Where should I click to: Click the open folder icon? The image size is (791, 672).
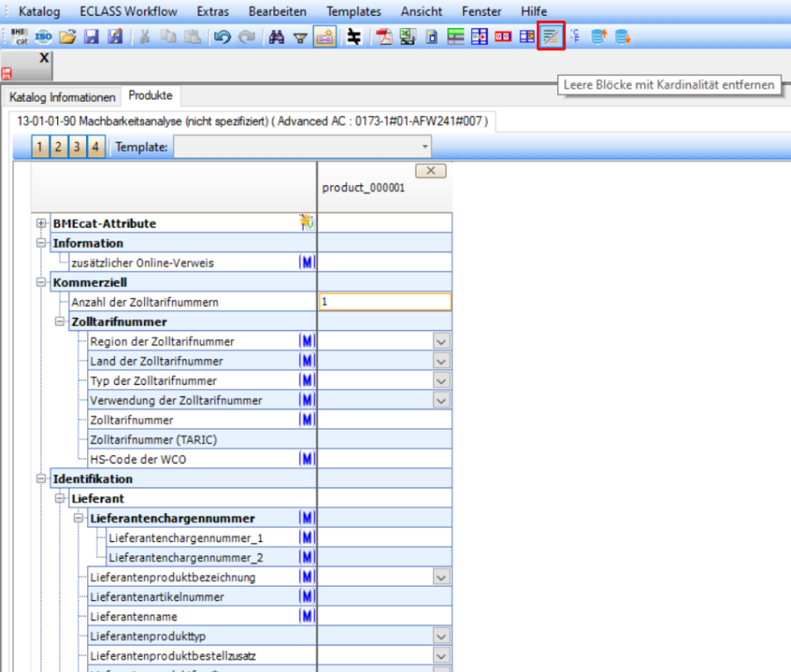point(68,37)
